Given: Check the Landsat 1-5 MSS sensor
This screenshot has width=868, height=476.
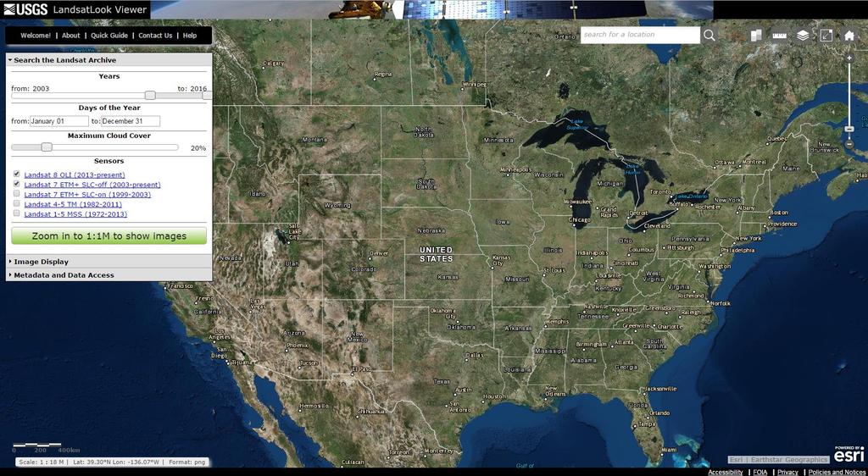Looking at the screenshot, I should click(17, 213).
